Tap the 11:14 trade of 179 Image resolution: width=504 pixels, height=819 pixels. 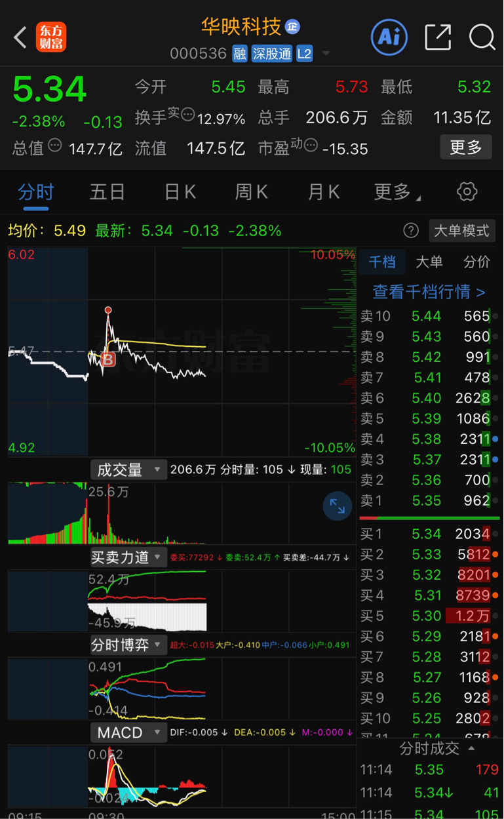click(429, 770)
